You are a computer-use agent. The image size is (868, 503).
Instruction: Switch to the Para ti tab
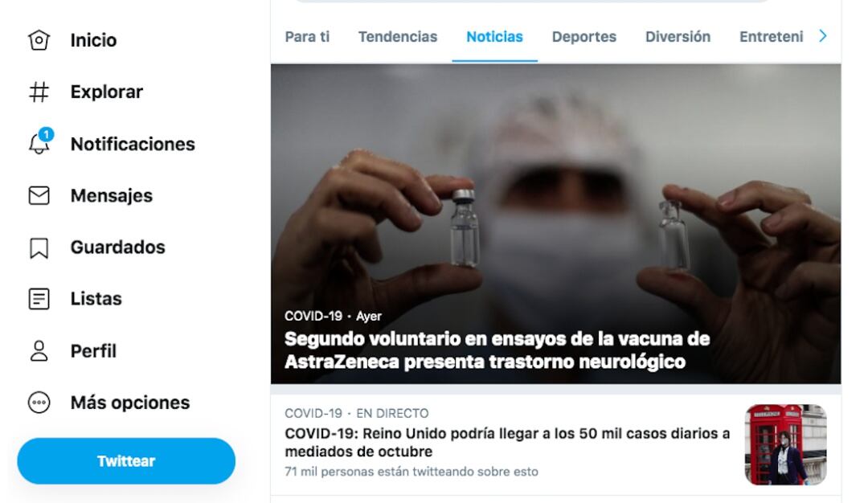307,36
